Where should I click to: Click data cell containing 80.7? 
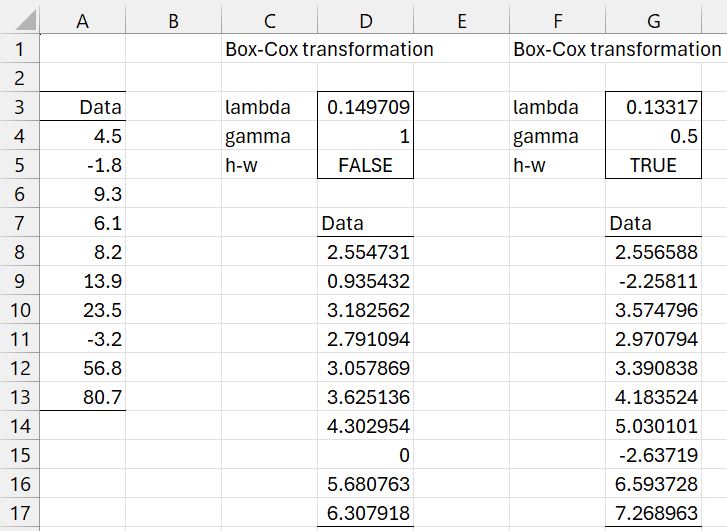[x=83, y=397]
